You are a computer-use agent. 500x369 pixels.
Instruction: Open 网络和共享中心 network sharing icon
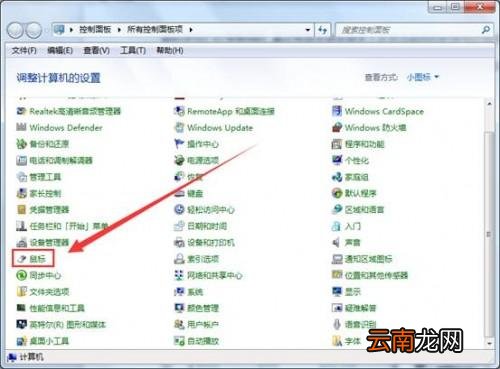[179, 275]
